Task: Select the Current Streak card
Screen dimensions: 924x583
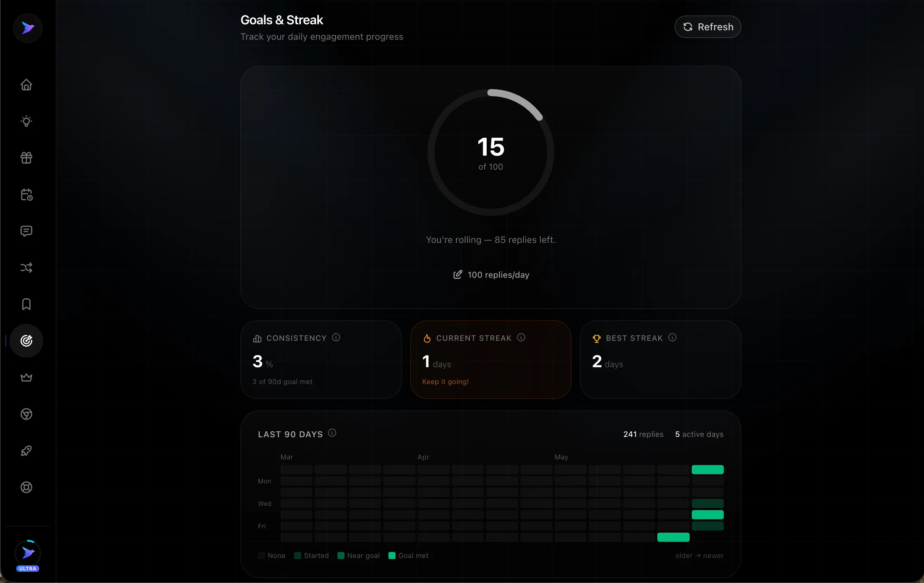Action: point(491,360)
